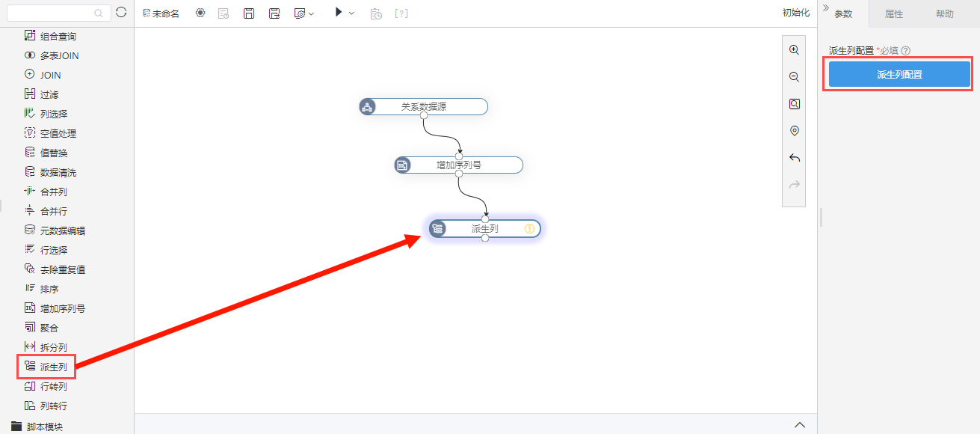Click the run play button
This screenshot has width=980, height=434.
(x=339, y=13)
